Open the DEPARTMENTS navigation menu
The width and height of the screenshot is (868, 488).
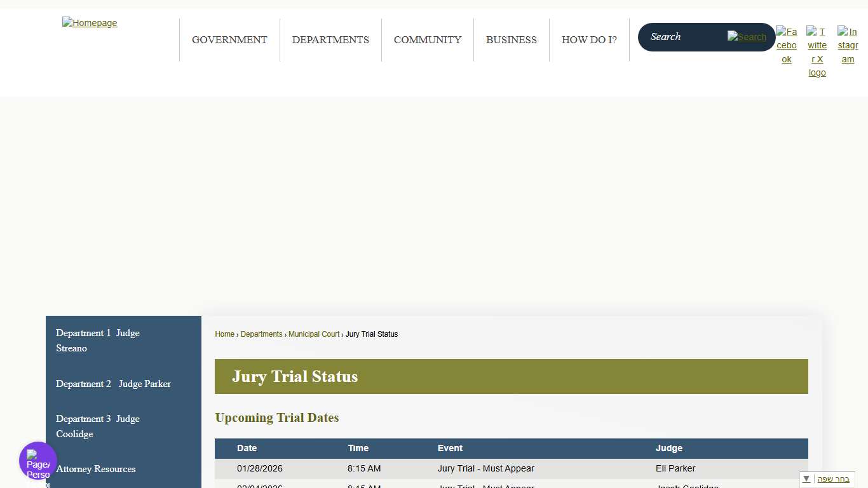tap(330, 39)
